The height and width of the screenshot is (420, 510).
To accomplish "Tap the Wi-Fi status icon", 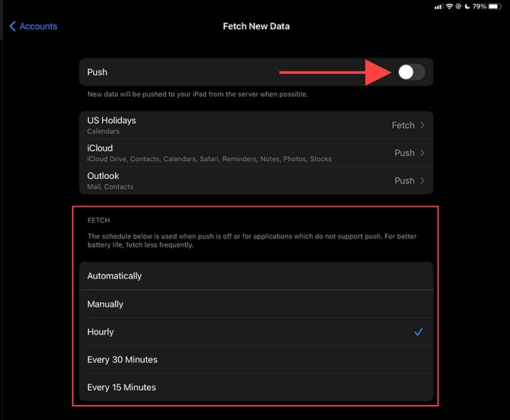I will tap(449, 6).
